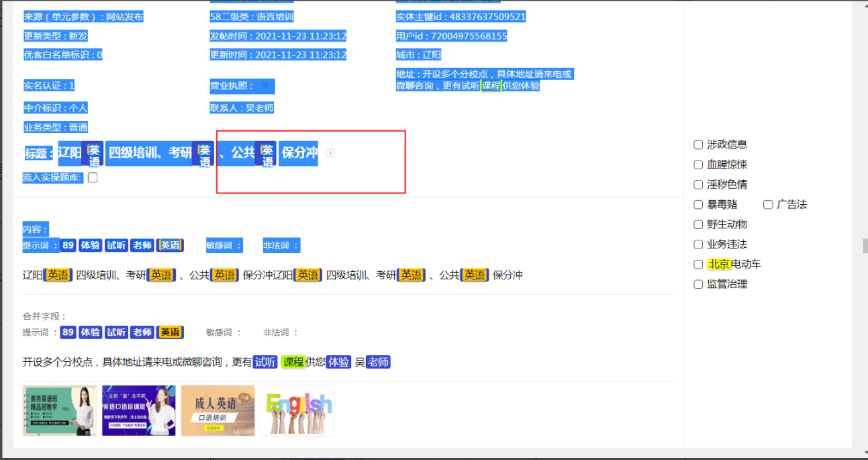868x460 pixels.
Task: Click the 老师 tag in 内容 提示词
Action: (142, 246)
